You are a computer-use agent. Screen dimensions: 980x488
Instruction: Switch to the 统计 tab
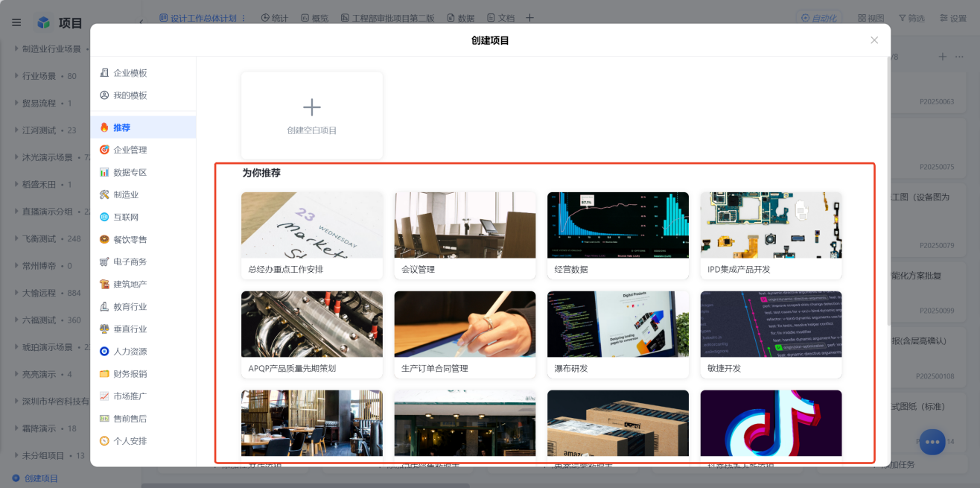275,18
